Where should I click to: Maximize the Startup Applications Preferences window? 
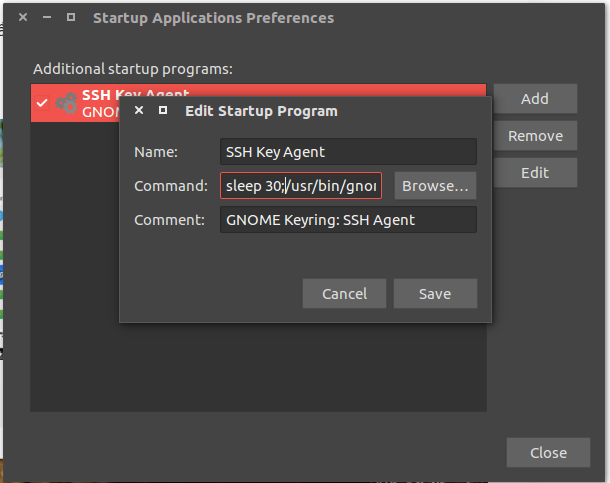coord(71,18)
